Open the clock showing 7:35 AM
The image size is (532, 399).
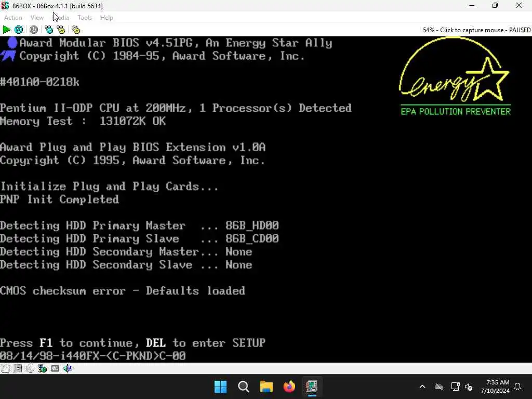(495, 387)
